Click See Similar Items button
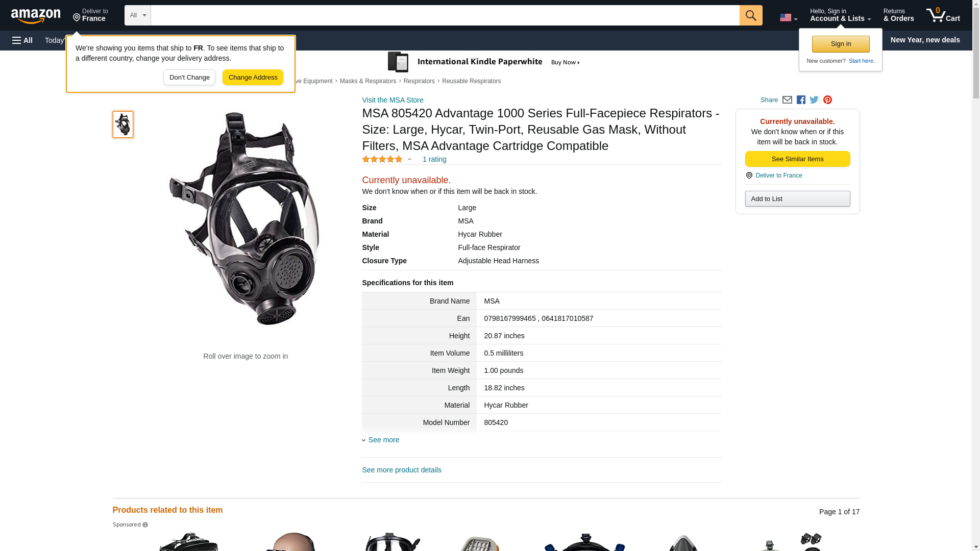This screenshot has height=551, width=980. 797,159
